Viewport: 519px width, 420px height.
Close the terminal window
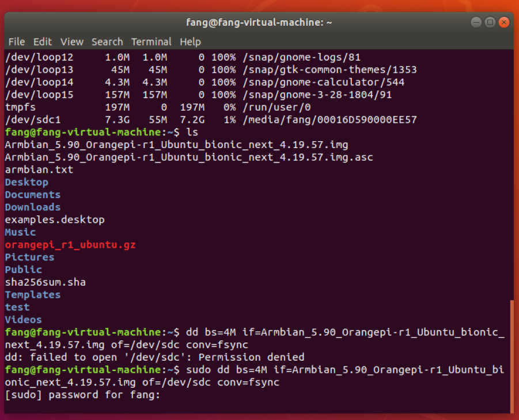(x=504, y=22)
